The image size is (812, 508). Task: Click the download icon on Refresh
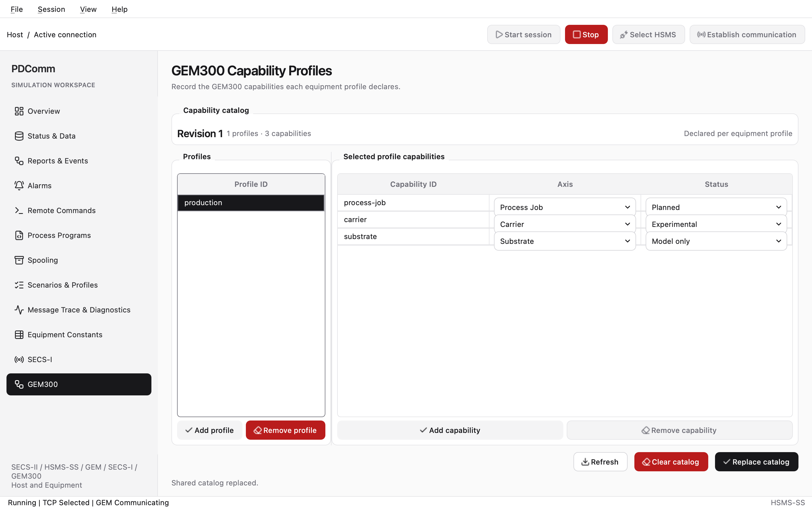(585, 462)
